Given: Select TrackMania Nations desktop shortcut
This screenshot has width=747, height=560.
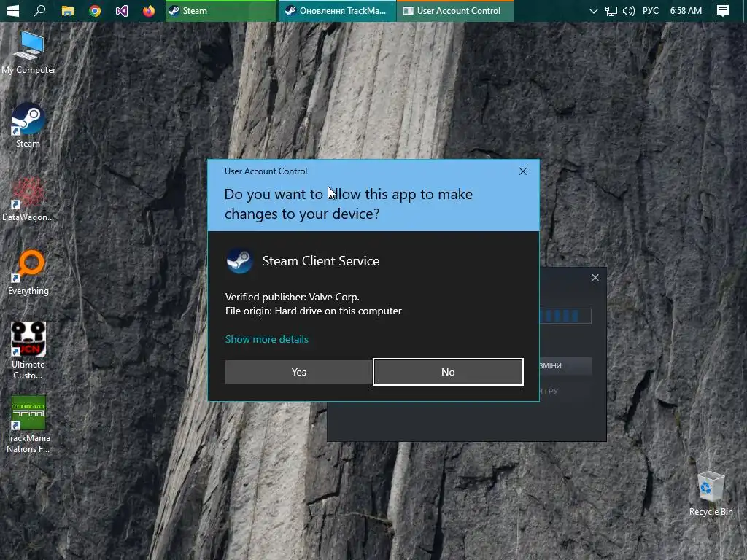Looking at the screenshot, I should (28, 424).
